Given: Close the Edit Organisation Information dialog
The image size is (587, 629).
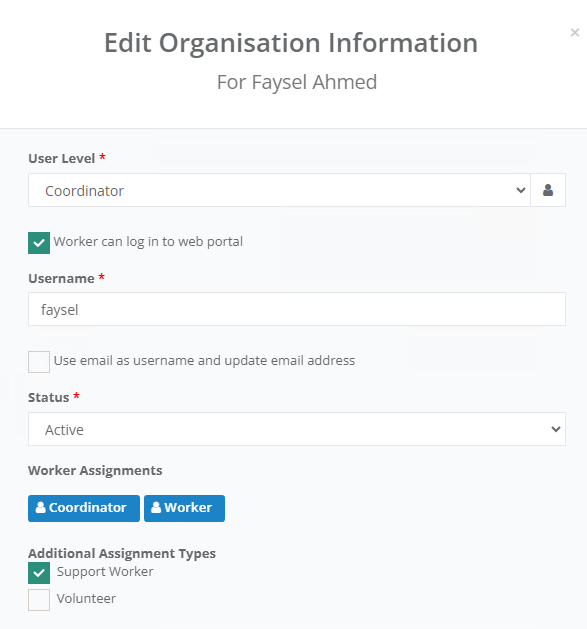Looking at the screenshot, I should pos(575,32).
